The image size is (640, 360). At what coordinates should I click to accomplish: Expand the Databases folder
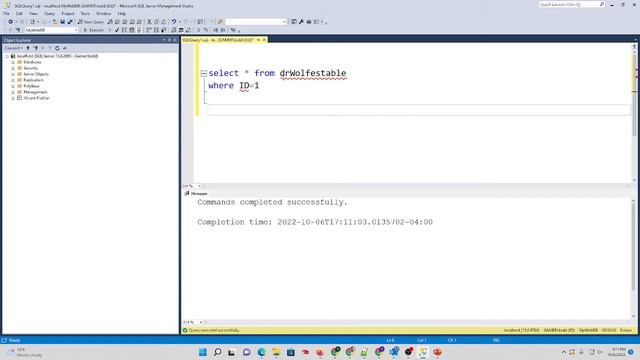click(x=13, y=62)
